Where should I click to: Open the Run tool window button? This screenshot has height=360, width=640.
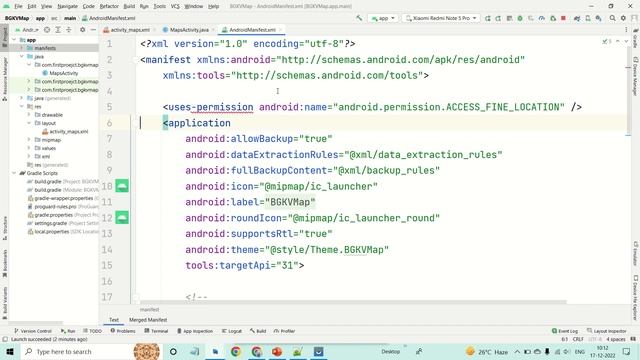click(x=68, y=331)
